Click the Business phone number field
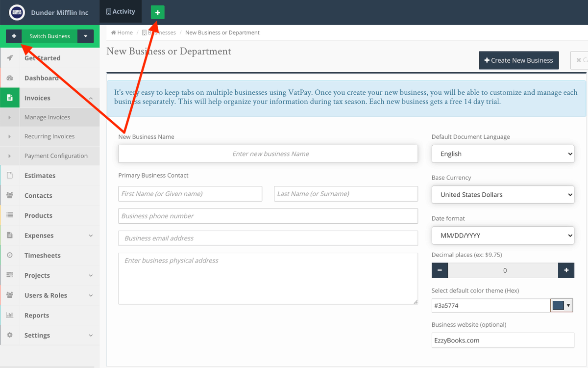This screenshot has width=588, height=368. (268, 216)
